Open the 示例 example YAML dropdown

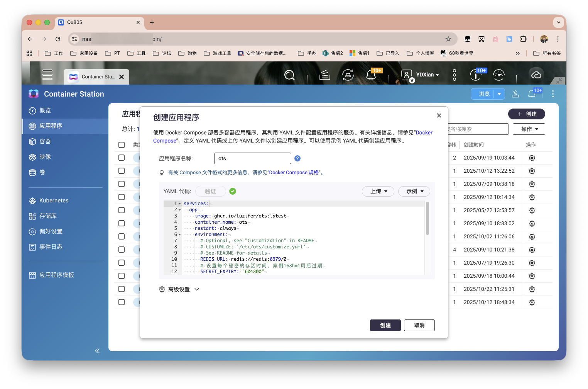[414, 191]
